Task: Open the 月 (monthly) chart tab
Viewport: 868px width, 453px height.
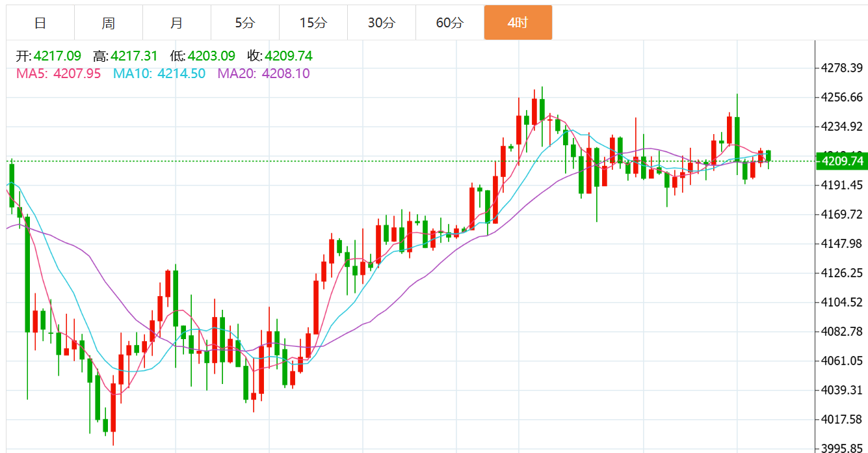Action: [x=177, y=23]
